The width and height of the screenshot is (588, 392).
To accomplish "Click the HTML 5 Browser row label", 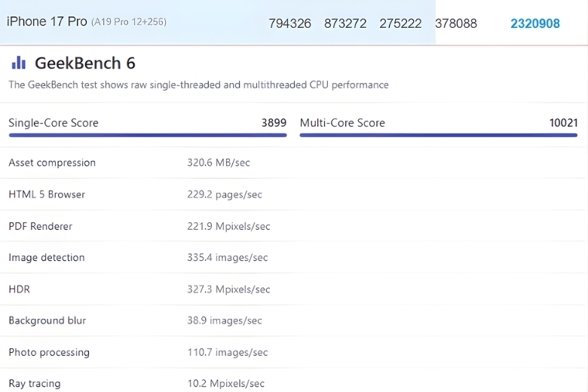I will [47, 194].
